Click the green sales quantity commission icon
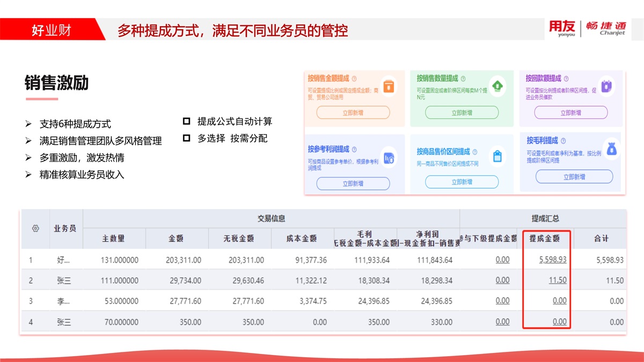 (497, 85)
